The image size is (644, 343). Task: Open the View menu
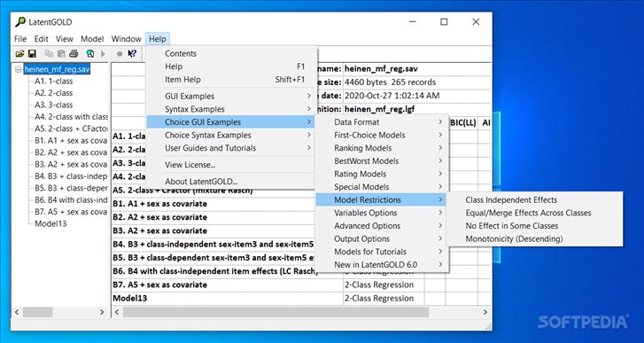point(65,39)
